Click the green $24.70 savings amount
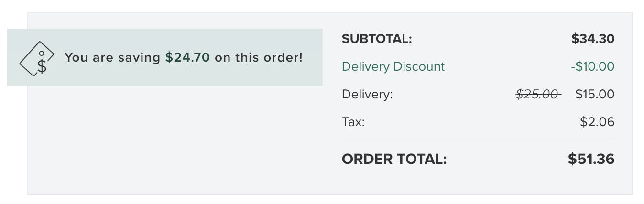 click(x=187, y=58)
